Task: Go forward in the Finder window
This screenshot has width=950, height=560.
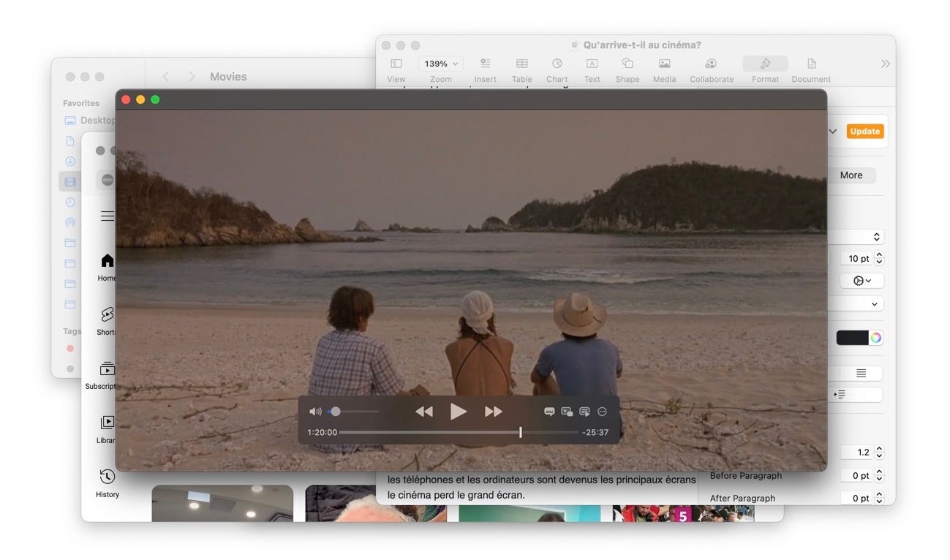Action: click(192, 77)
